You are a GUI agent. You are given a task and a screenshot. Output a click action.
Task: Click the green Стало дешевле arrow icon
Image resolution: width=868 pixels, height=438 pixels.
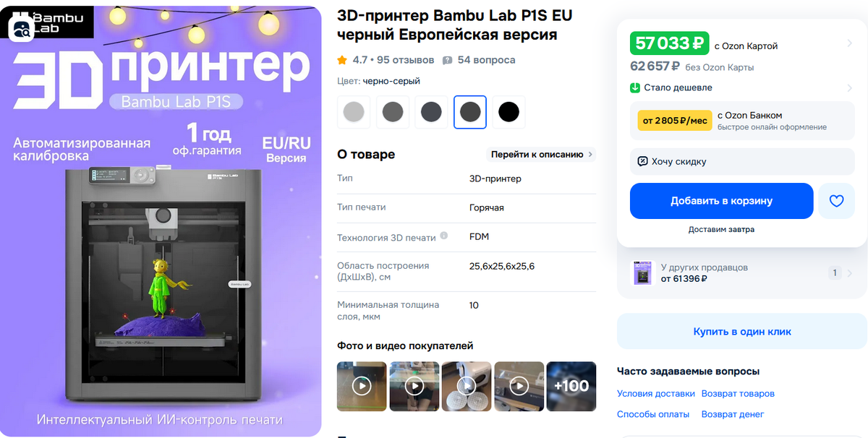point(635,87)
